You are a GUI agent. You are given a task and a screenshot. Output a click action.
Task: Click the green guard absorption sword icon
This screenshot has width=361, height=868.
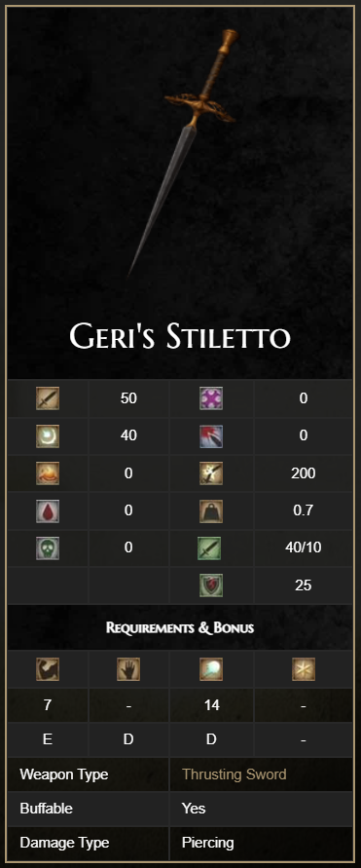pos(209,548)
